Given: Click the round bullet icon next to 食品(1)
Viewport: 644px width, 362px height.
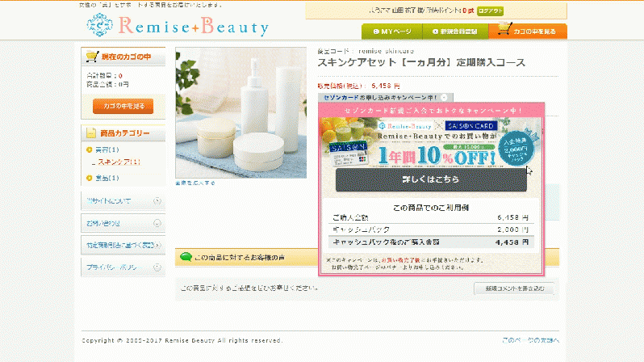Looking at the screenshot, I should click(x=89, y=178).
